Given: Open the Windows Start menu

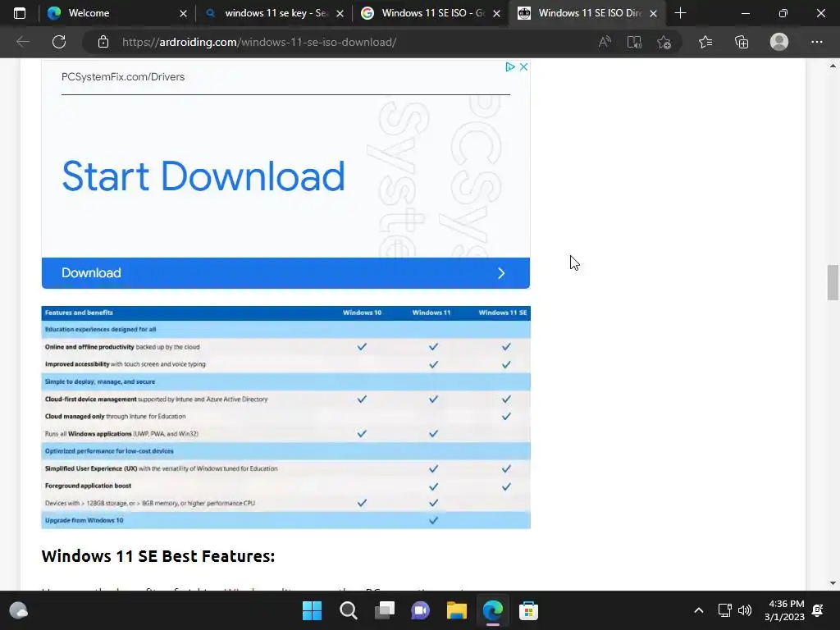Looking at the screenshot, I should tap(312, 610).
